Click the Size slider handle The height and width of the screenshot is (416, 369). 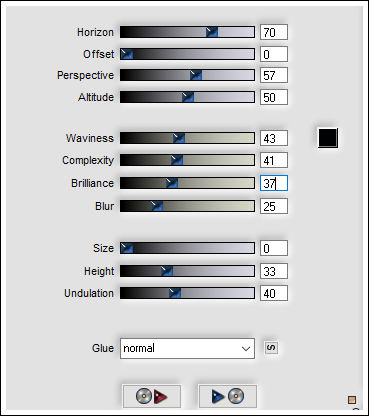pyautogui.click(x=127, y=248)
